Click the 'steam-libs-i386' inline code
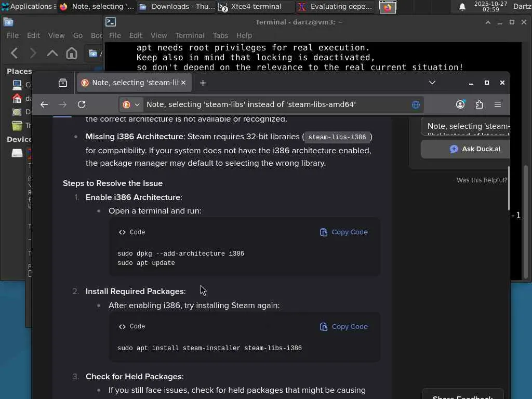 (337, 137)
